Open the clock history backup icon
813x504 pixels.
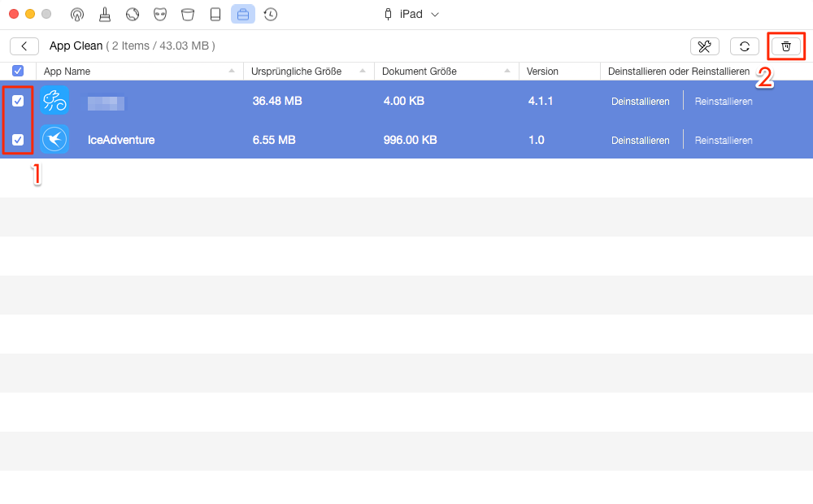pos(271,15)
